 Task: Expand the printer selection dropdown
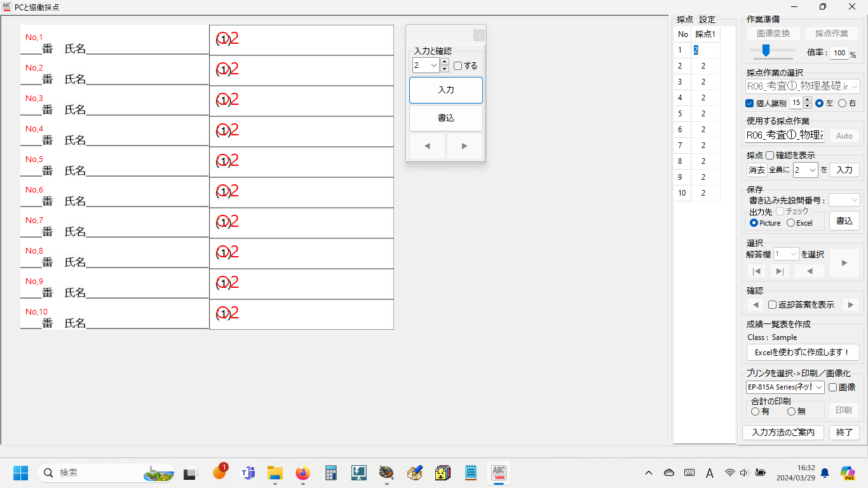pos(818,387)
